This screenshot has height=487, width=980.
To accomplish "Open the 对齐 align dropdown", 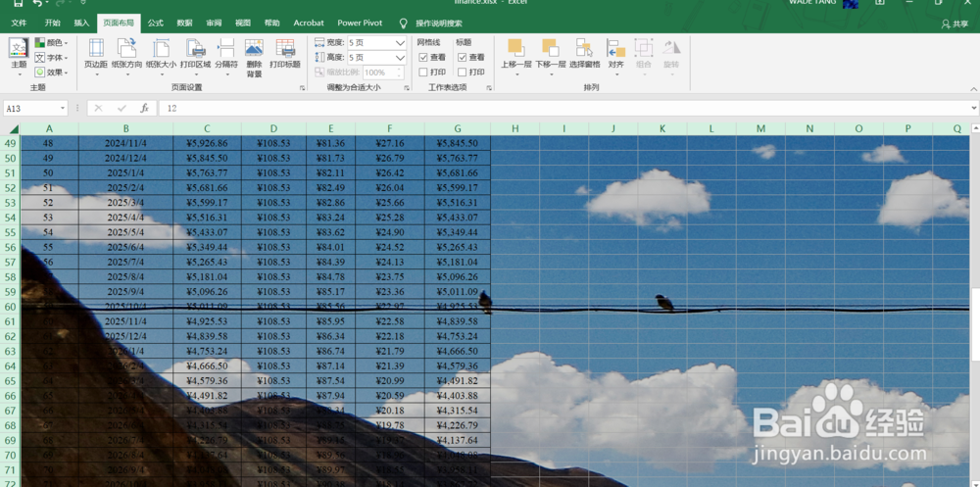I will point(616,56).
